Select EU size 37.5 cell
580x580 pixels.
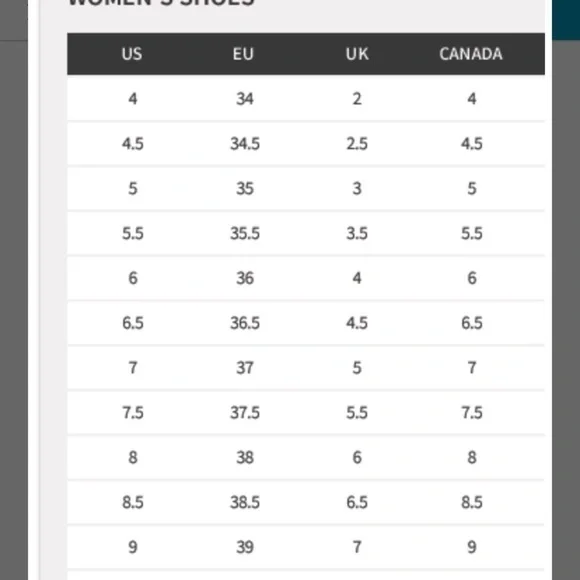245,413
